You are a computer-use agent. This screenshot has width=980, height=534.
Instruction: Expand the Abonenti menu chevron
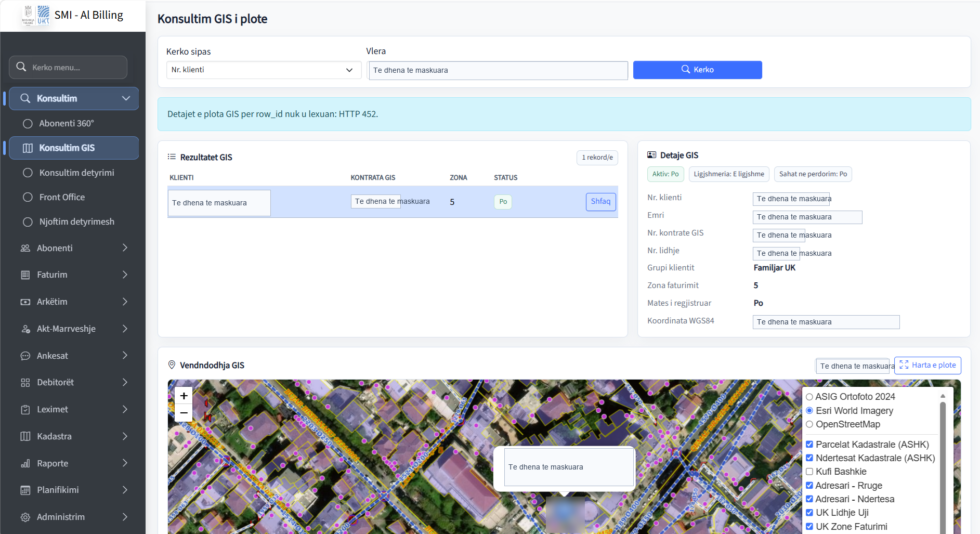click(125, 248)
